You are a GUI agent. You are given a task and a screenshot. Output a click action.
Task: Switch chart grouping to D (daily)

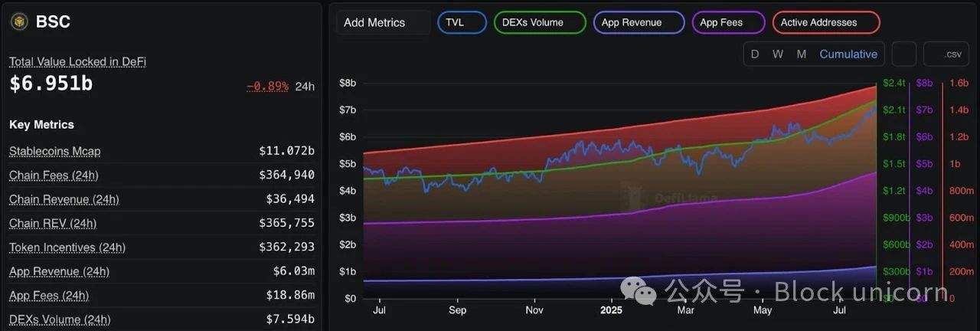(x=755, y=54)
